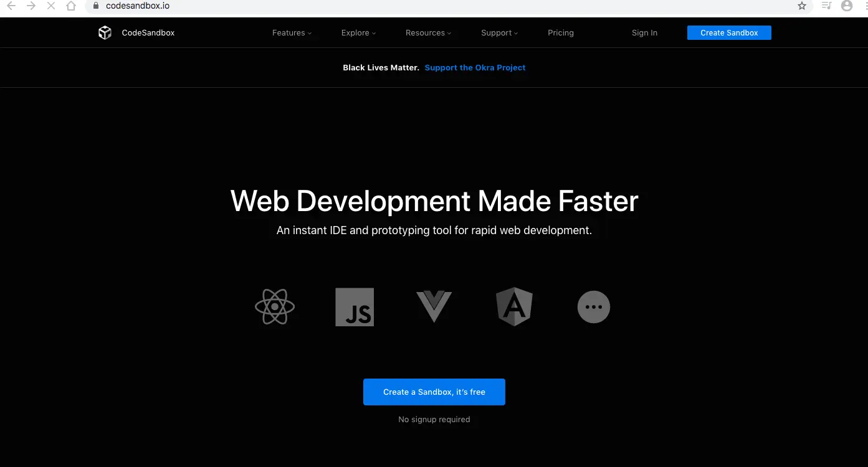Viewport: 868px width, 467px height.
Task: Click the browser back arrow
Action: [11, 6]
